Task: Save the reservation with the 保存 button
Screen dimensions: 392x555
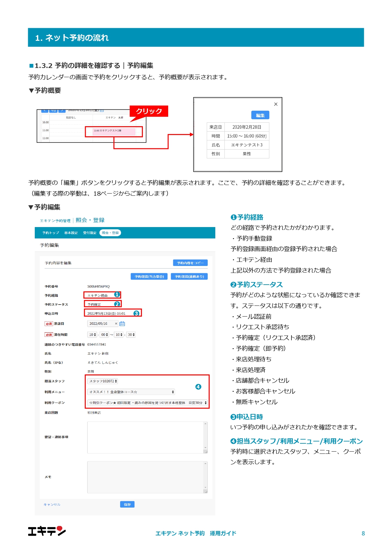Action: click(x=127, y=504)
